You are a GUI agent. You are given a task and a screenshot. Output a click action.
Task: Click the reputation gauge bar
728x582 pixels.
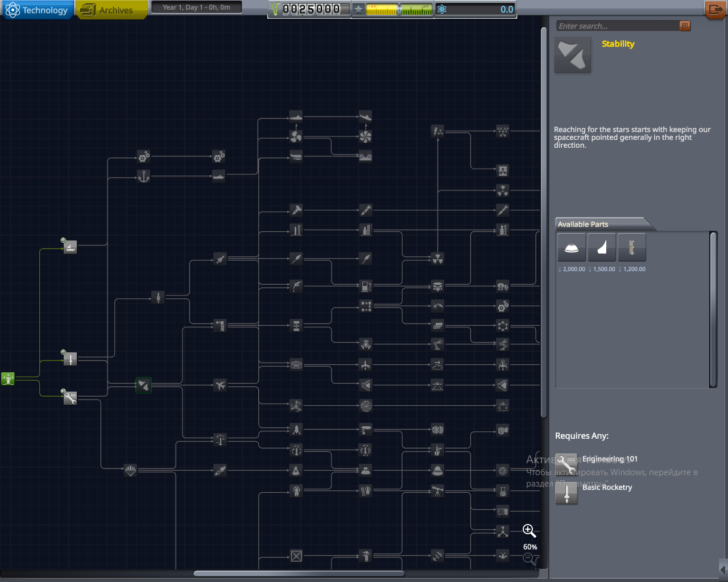coord(399,9)
